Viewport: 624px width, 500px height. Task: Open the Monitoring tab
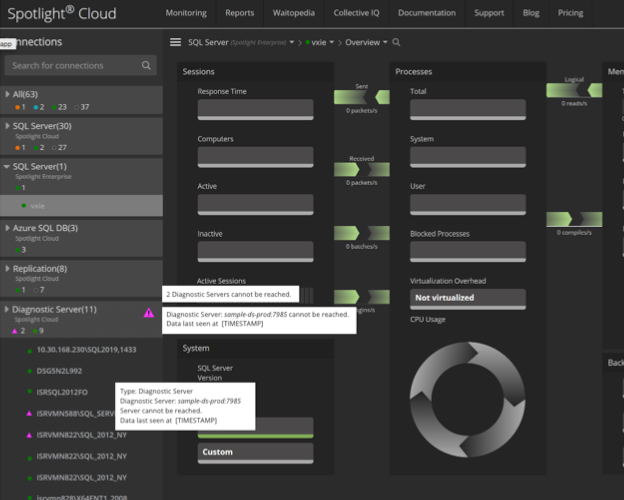tap(186, 13)
